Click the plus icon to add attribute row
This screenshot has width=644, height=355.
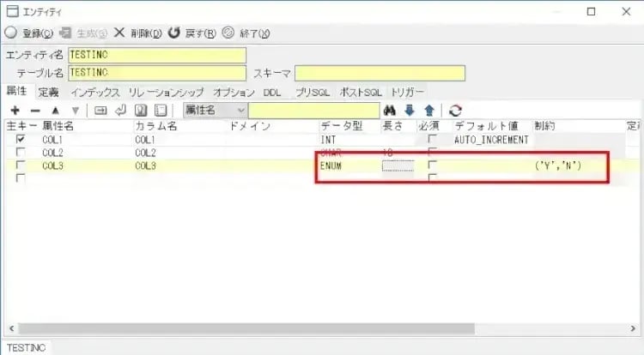(x=15, y=111)
